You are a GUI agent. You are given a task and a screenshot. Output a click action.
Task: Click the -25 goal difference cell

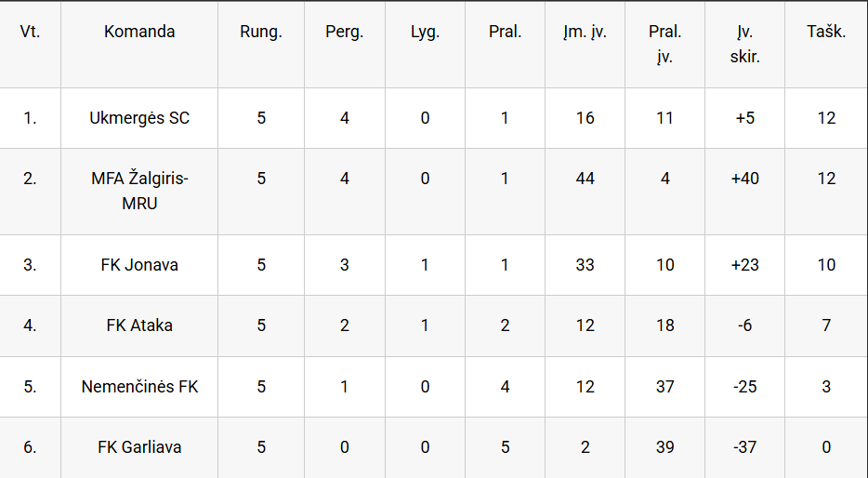point(745,386)
